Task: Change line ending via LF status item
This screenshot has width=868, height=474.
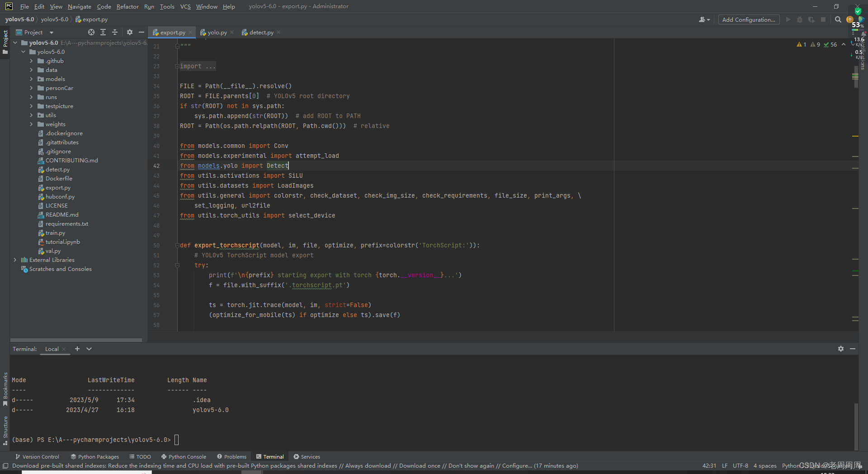Action: [x=724, y=465]
